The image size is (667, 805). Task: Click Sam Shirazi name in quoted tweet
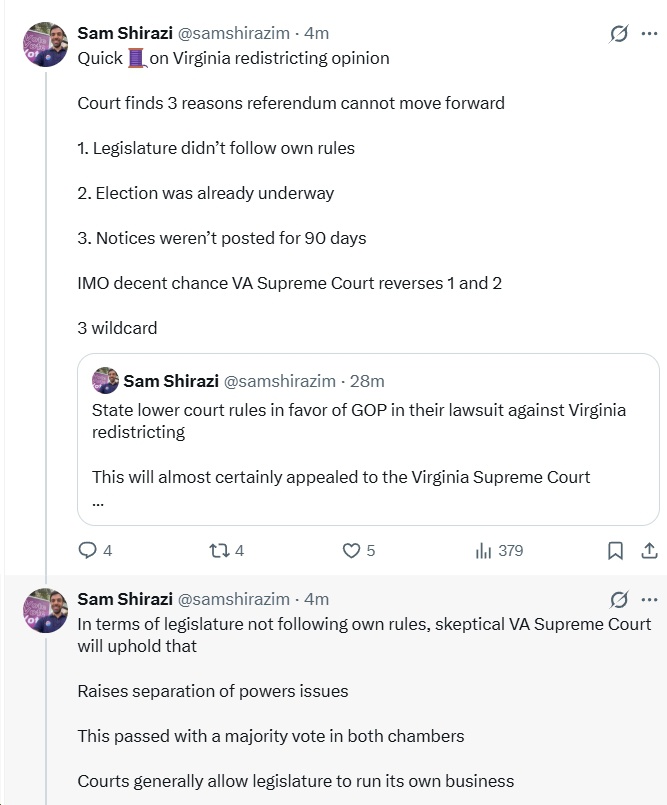point(170,381)
